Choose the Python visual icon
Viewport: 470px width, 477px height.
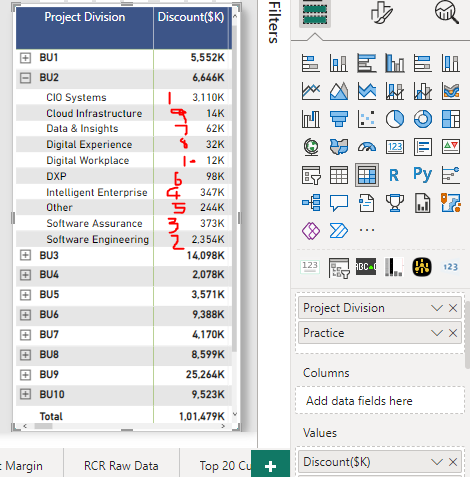click(423, 174)
